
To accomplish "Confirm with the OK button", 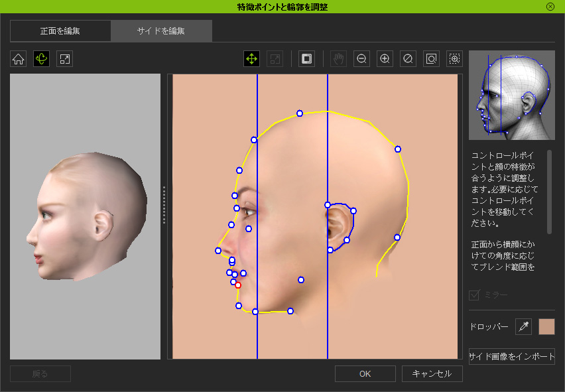I will point(365,374).
